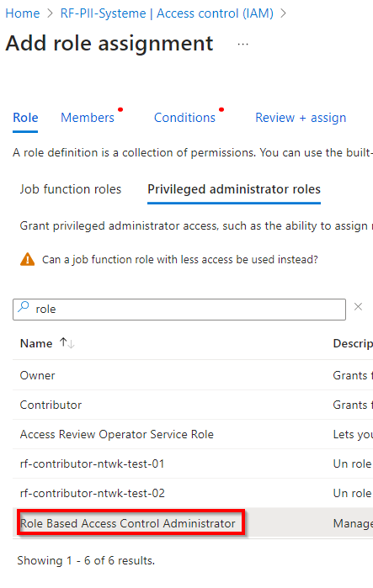Open the Review + assign tab
Screen dimensions: 373x588
pyautogui.click(x=301, y=118)
